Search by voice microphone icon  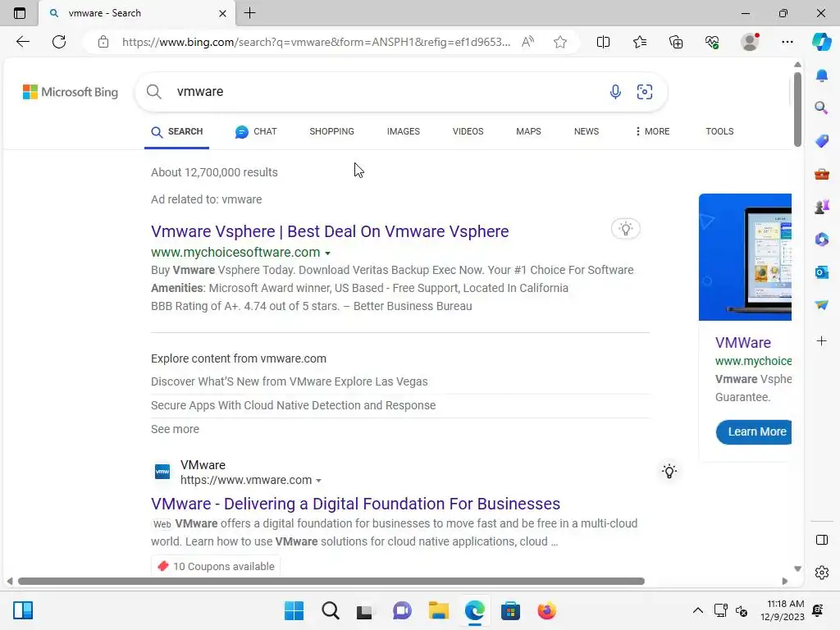pos(615,92)
